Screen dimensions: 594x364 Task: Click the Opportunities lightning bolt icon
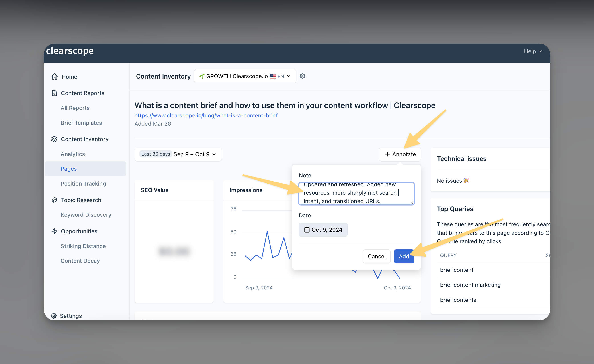(x=54, y=231)
